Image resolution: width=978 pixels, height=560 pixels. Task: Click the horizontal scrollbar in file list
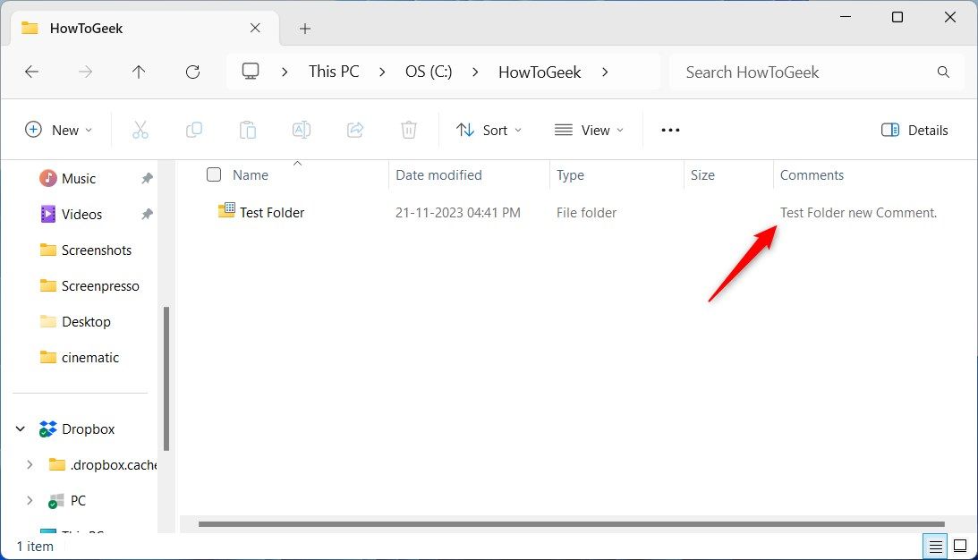(x=572, y=524)
